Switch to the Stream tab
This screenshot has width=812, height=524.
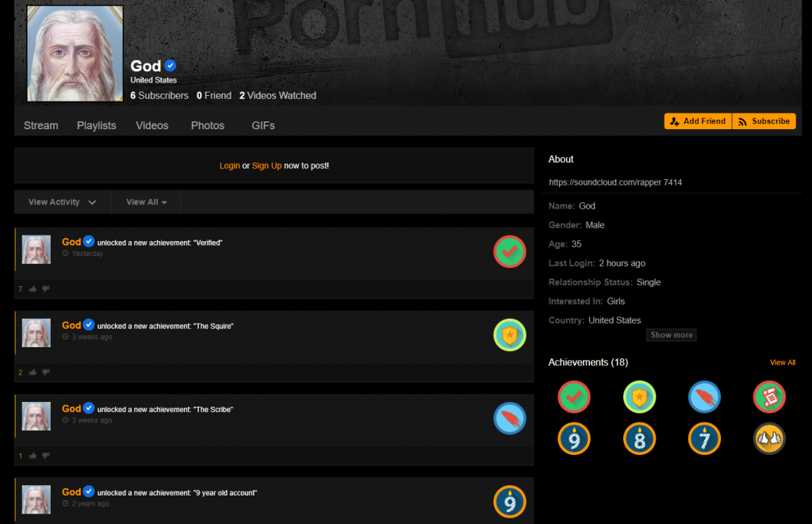point(41,125)
